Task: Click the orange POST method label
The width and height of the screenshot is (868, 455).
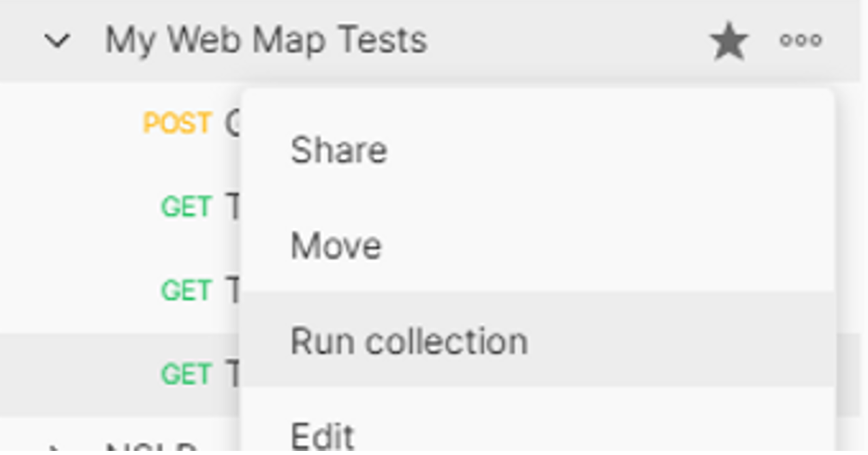Action: click(x=177, y=123)
